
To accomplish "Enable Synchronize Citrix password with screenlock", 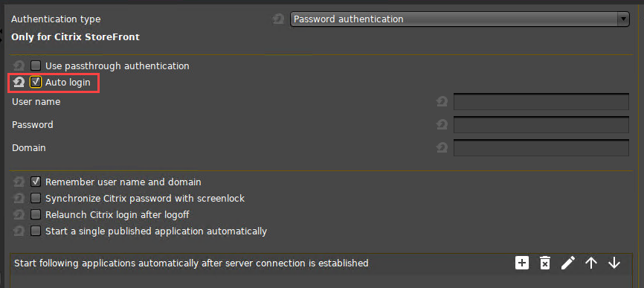I will pos(36,199).
